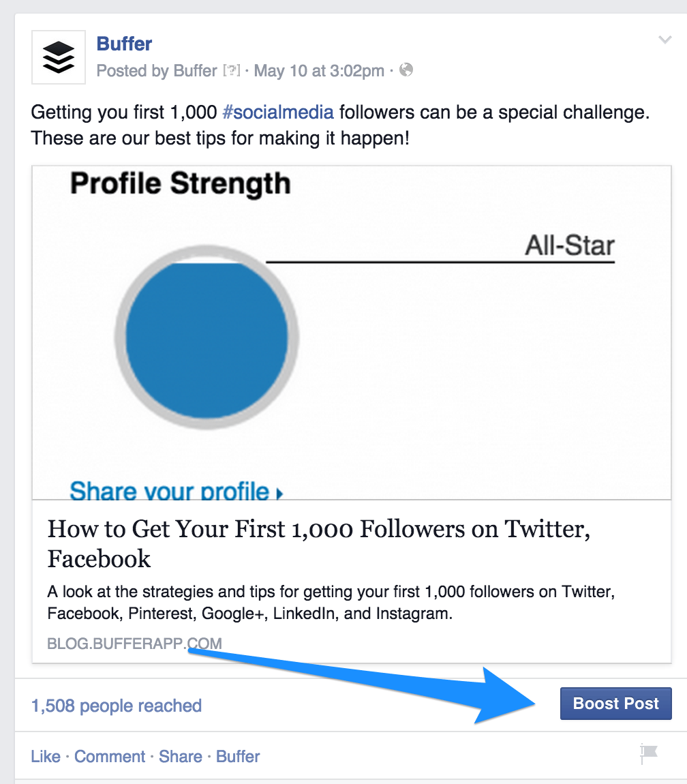Click the All-Star label on the image

pyautogui.click(x=570, y=245)
